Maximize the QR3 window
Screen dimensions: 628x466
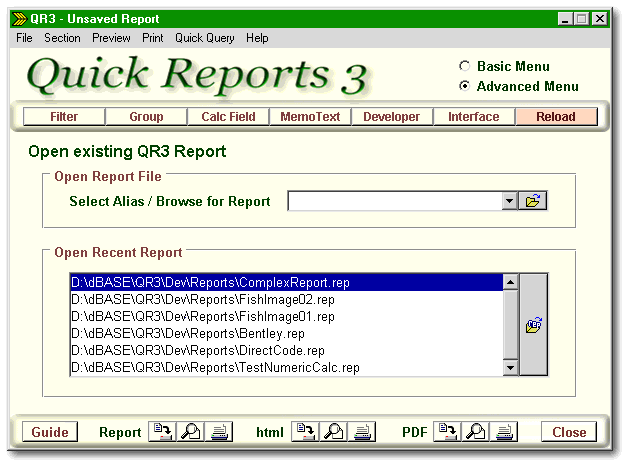582,19
